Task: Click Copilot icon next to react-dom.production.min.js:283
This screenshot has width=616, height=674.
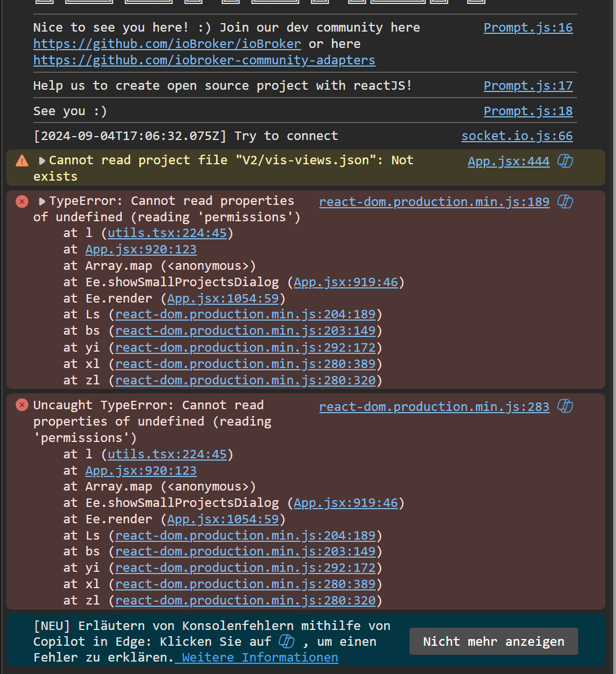Action: tap(565, 406)
